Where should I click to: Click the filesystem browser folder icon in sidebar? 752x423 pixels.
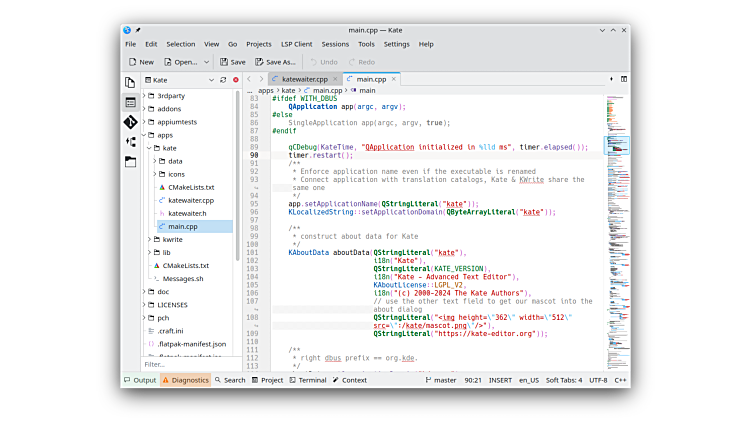130,161
